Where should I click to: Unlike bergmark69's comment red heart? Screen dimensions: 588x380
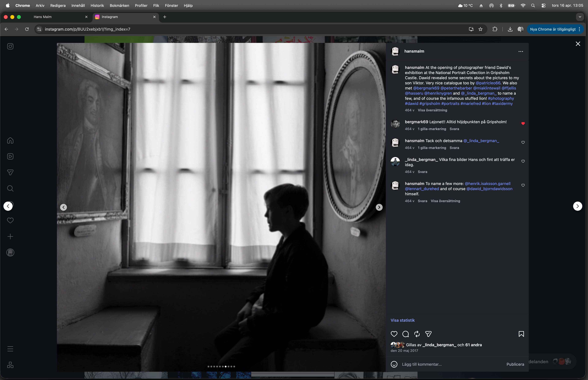523,123
